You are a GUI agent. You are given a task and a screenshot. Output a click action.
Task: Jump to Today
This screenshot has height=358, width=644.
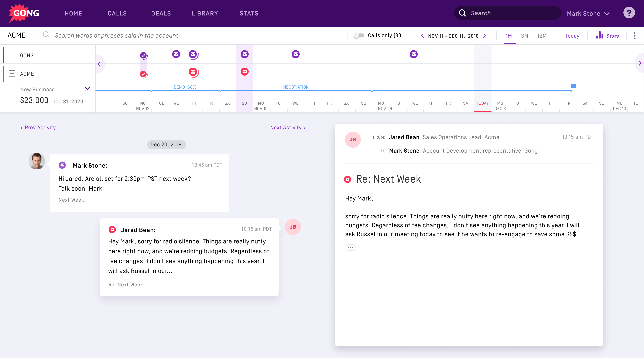coord(572,36)
